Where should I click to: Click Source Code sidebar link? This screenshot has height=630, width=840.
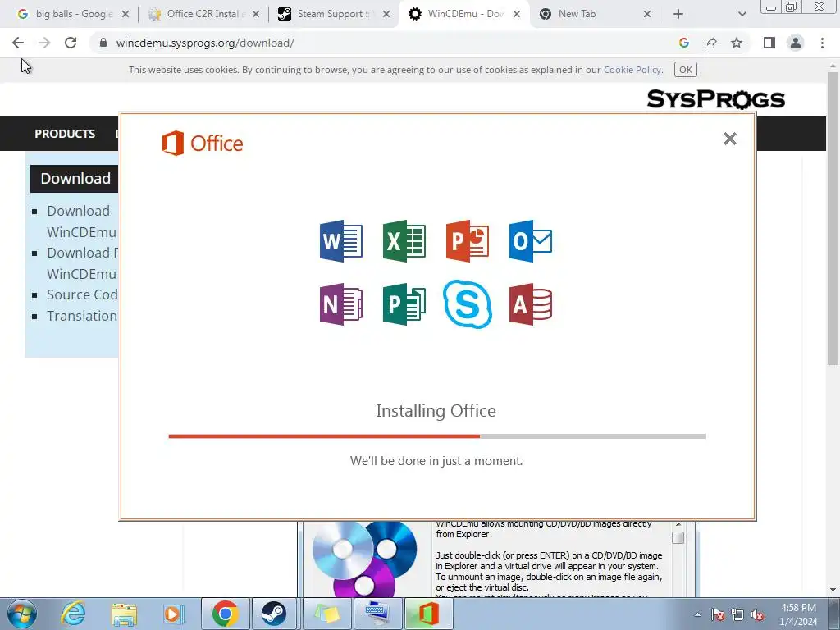(82, 294)
